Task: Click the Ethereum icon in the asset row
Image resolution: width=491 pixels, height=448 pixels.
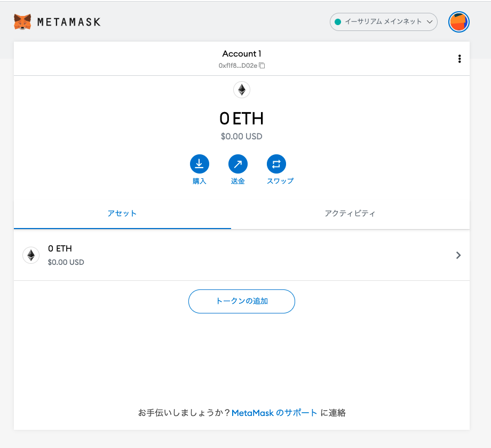Action: [x=31, y=255]
